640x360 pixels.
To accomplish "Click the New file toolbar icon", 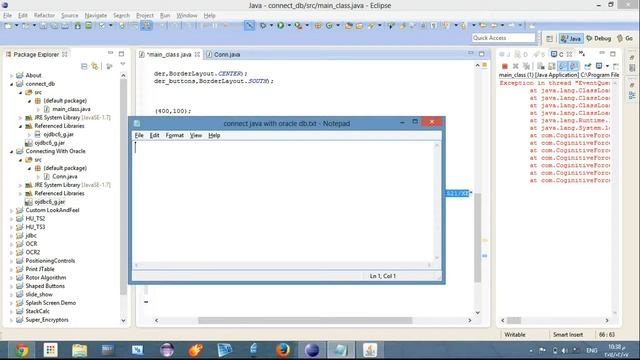I will (x=8, y=26).
